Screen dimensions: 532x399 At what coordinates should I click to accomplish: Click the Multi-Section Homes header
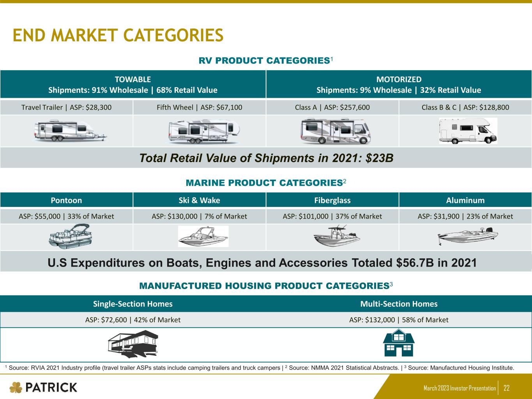coord(399,304)
